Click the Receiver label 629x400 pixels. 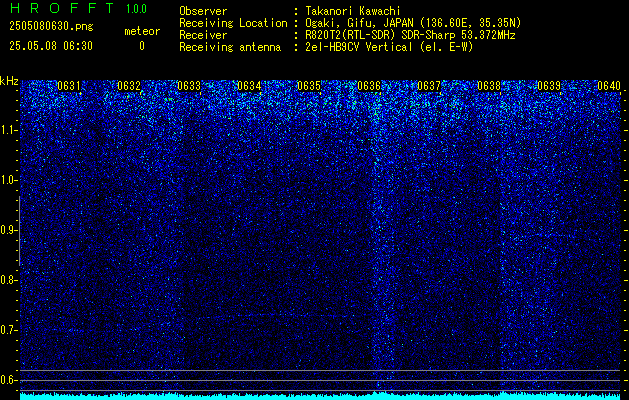tap(203, 35)
